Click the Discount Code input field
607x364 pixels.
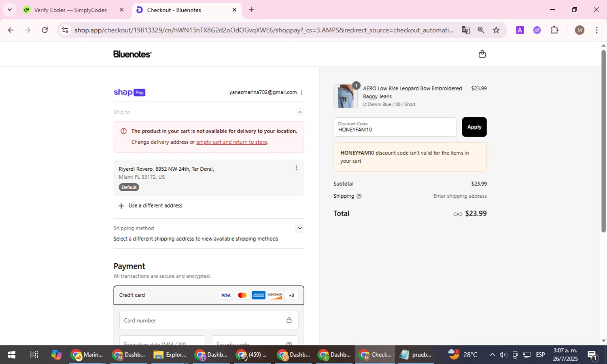pos(395,127)
